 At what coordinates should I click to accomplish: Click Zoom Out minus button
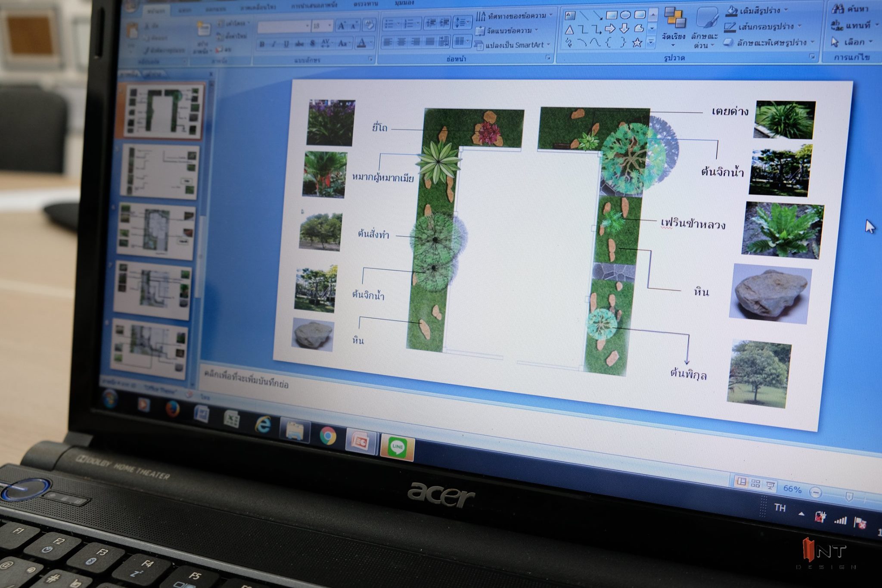pyautogui.click(x=816, y=492)
